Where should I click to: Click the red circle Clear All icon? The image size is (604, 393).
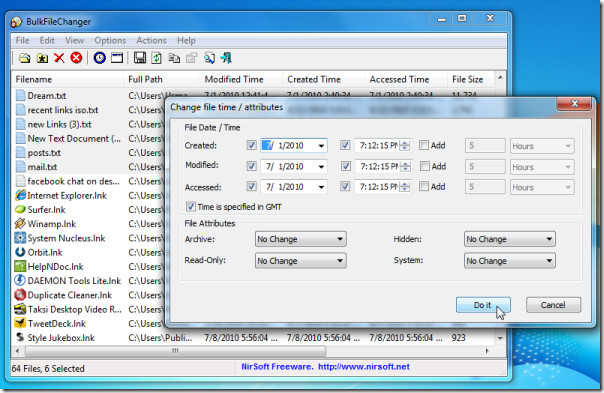76,58
